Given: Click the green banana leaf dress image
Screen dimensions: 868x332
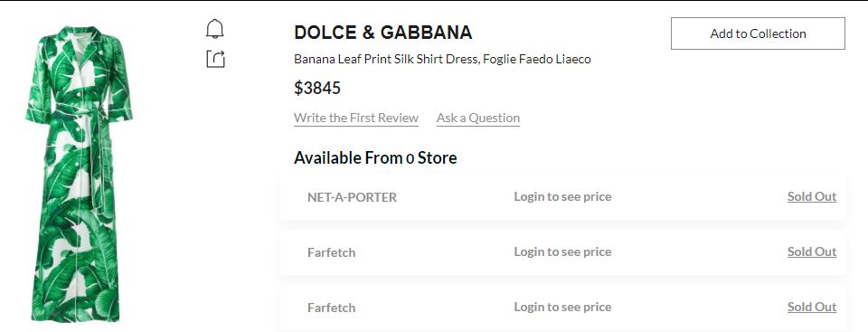Looking at the screenshot, I should click(80, 174).
